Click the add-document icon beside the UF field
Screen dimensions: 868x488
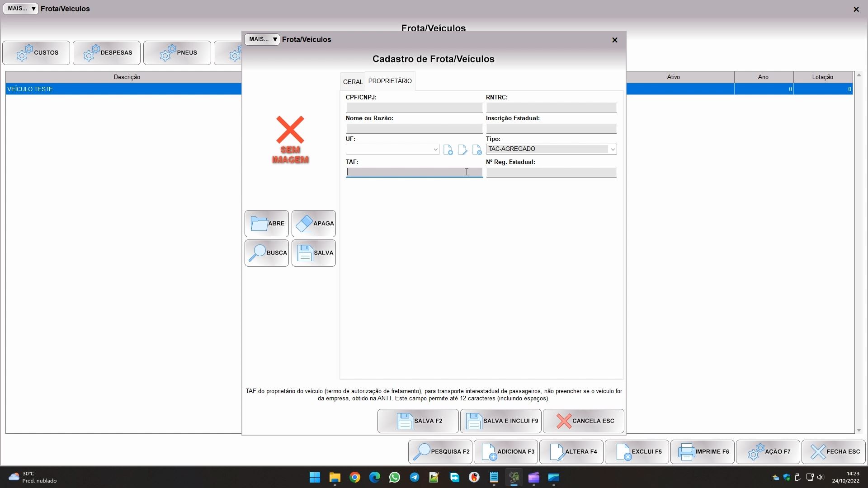[448, 150]
